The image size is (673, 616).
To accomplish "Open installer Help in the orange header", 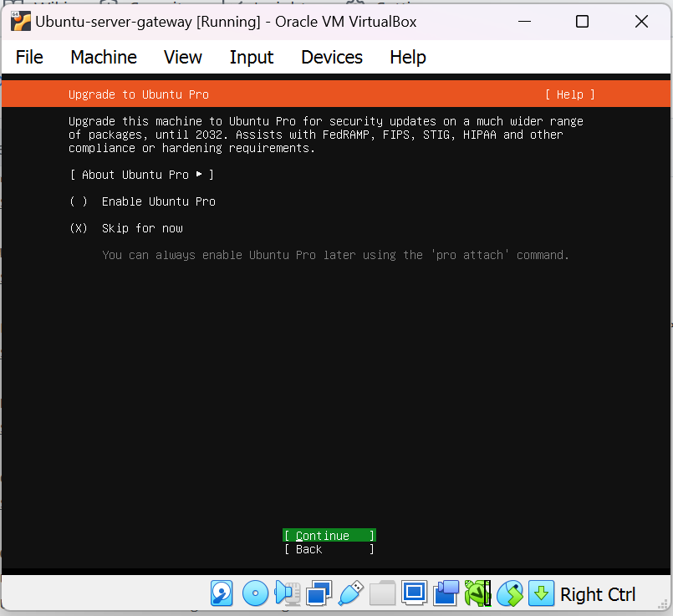I will coord(570,94).
